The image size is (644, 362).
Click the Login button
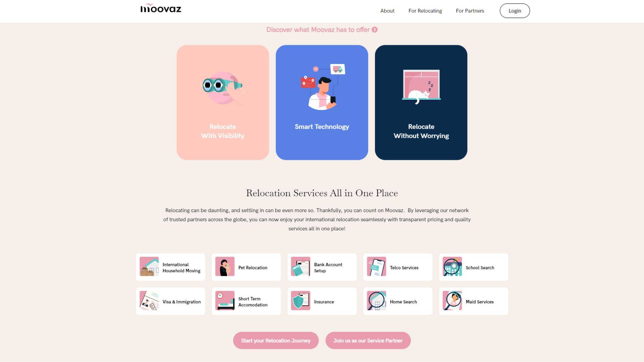coord(515,11)
